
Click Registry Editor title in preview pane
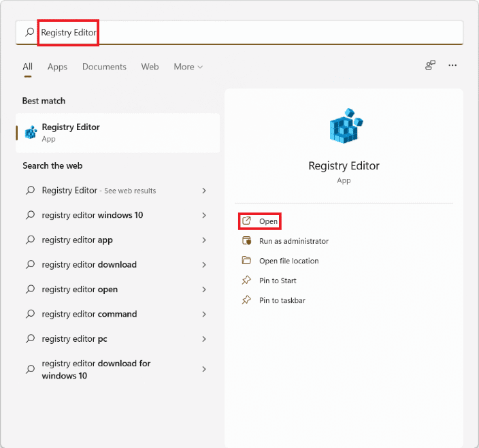[x=344, y=165]
